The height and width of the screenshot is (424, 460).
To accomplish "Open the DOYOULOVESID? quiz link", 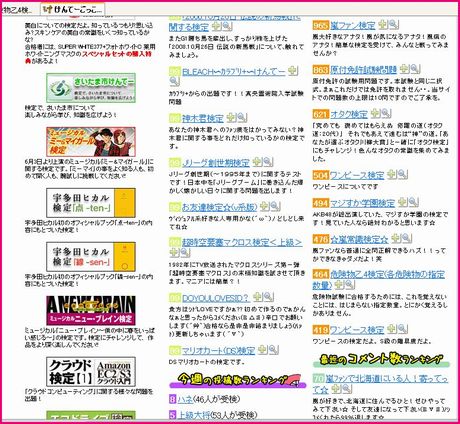I will click(x=216, y=298).
